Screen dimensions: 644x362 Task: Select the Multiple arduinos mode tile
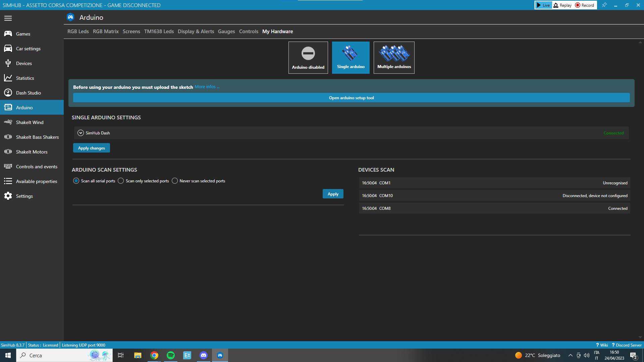click(x=394, y=58)
